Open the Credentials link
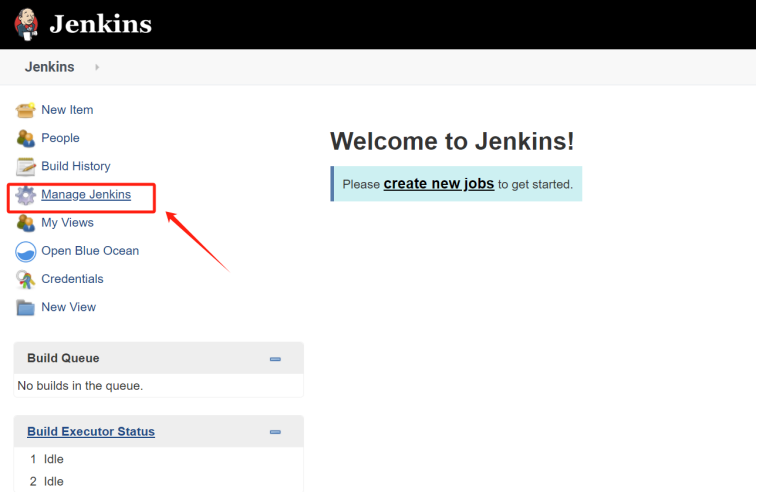The image size is (757, 493). pos(72,279)
